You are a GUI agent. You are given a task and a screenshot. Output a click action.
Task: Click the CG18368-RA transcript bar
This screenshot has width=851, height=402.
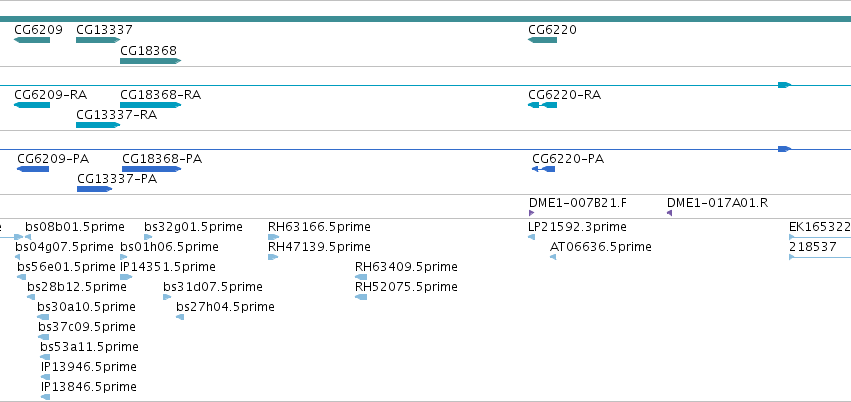click(150, 105)
